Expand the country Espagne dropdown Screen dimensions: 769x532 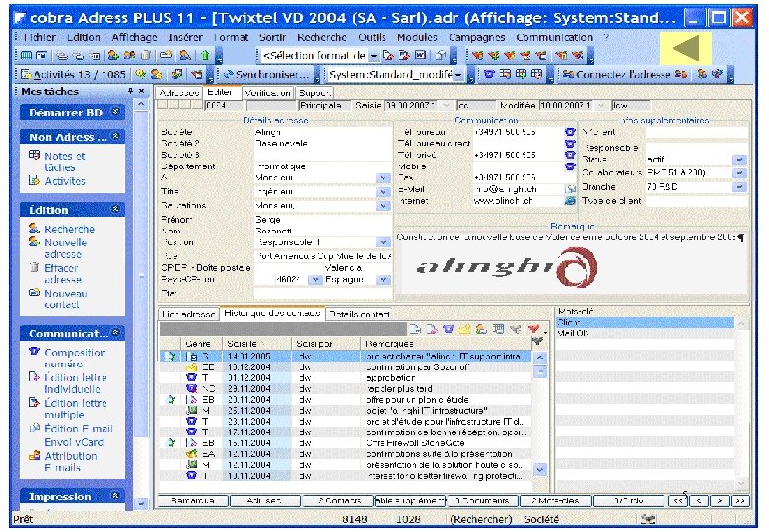tap(384, 280)
